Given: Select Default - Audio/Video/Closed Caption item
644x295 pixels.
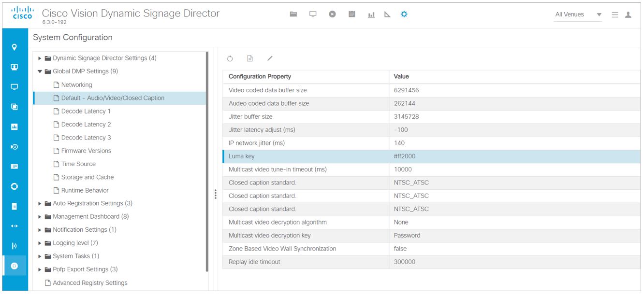Looking at the screenshot, I should tap(119, 98).
